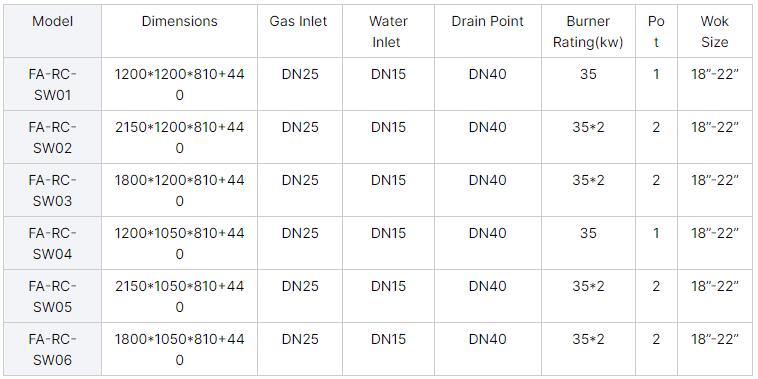Click the Pot column header
The width and height of the screenshot is (758, 379).
tap(656, 31)
